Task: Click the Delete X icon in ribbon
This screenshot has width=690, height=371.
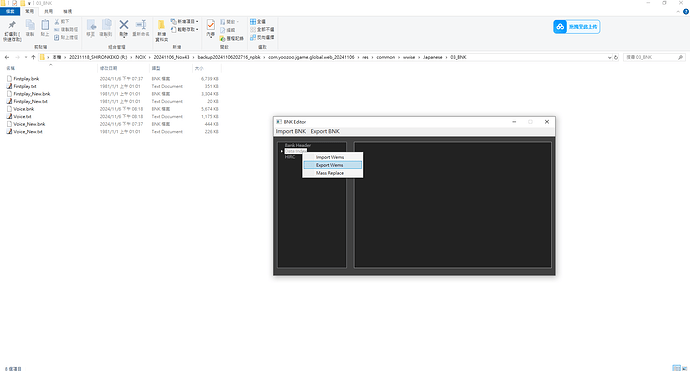Action: coord(124,25)
